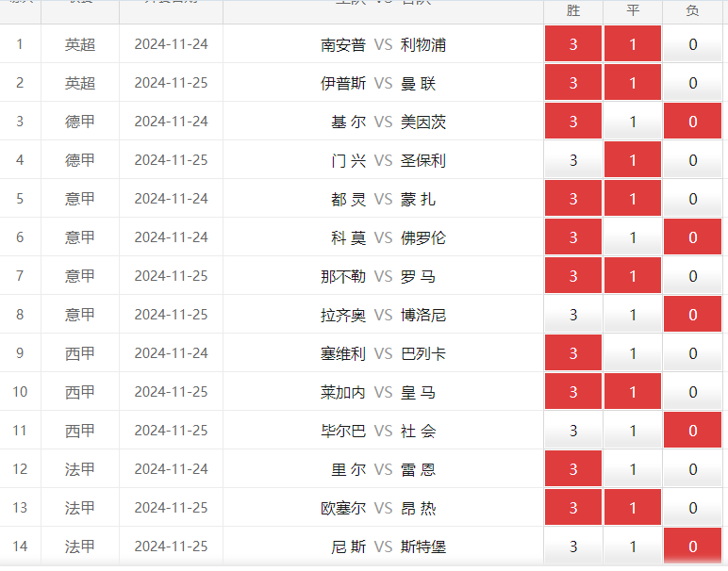Deselect win 3 for 塞维利 VS 巴列卡
This screenshot has width=728, height=571.
click(573, 352)
